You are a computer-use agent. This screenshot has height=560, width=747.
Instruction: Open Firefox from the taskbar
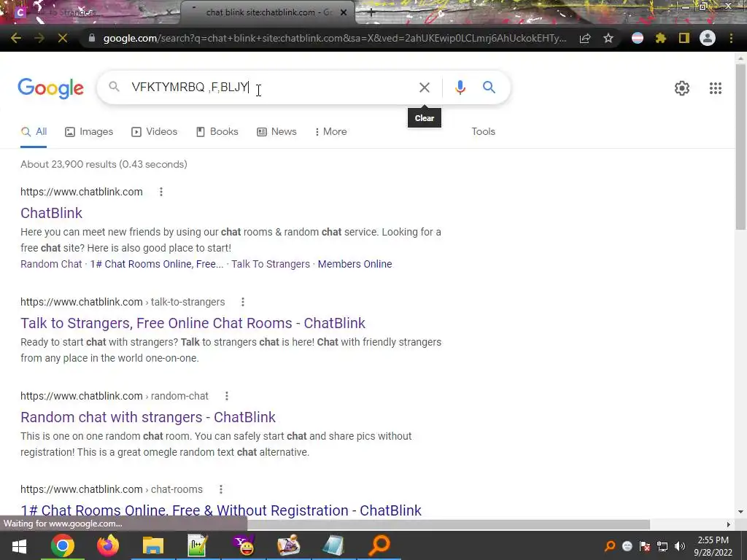[x=108, y=545]
